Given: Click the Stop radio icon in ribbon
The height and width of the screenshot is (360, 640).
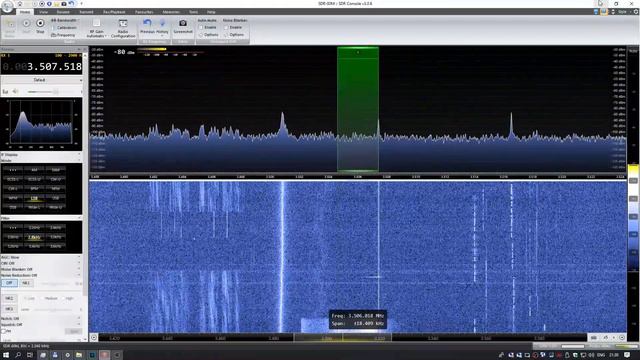Looking at the screenshot, I should [40, 26].
